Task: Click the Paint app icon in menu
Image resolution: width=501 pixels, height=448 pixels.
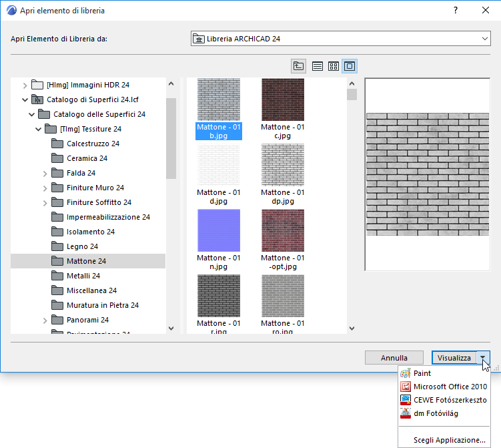Action: click(x=406, y=373)
